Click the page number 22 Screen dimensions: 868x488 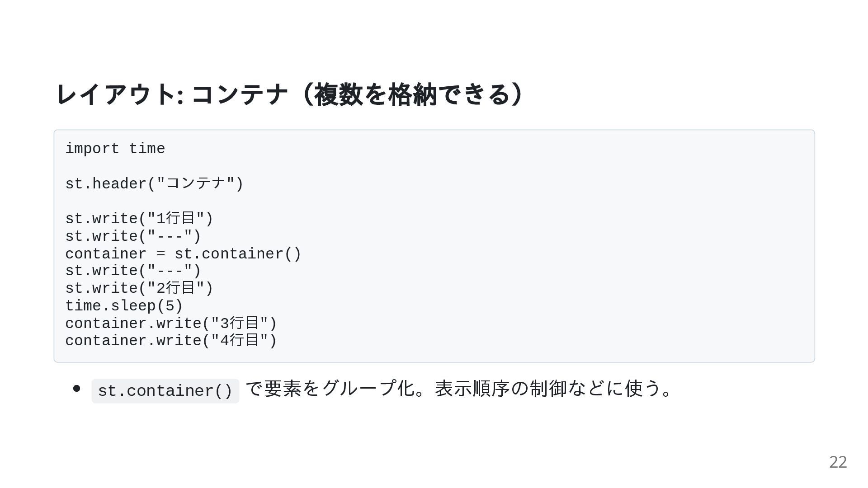point(838,462)
